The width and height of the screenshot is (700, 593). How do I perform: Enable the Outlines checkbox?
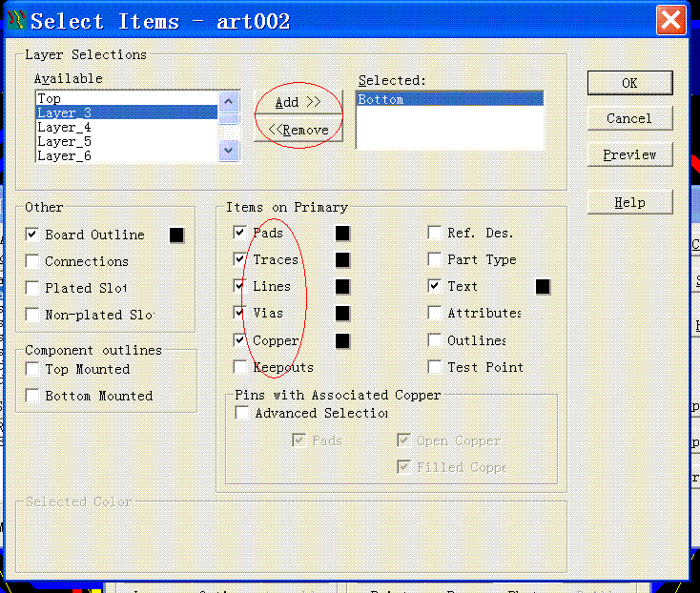tap(434, 340)
